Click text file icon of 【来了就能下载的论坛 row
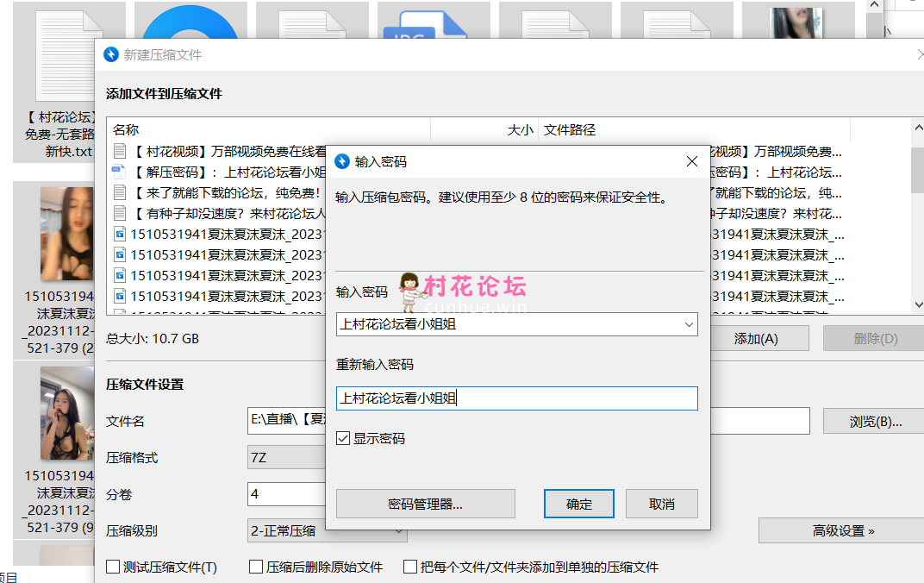The height and width of the screenshot is (583, 924). 120,193
